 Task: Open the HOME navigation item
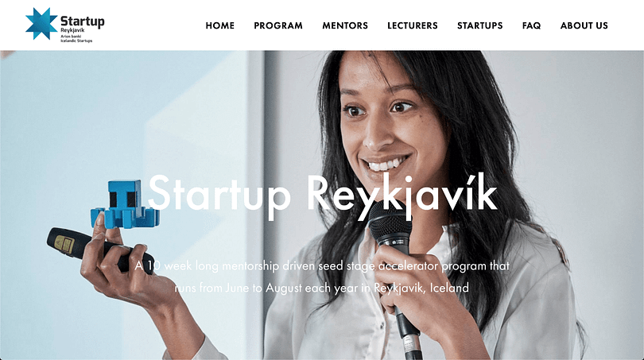coord(219,25)
